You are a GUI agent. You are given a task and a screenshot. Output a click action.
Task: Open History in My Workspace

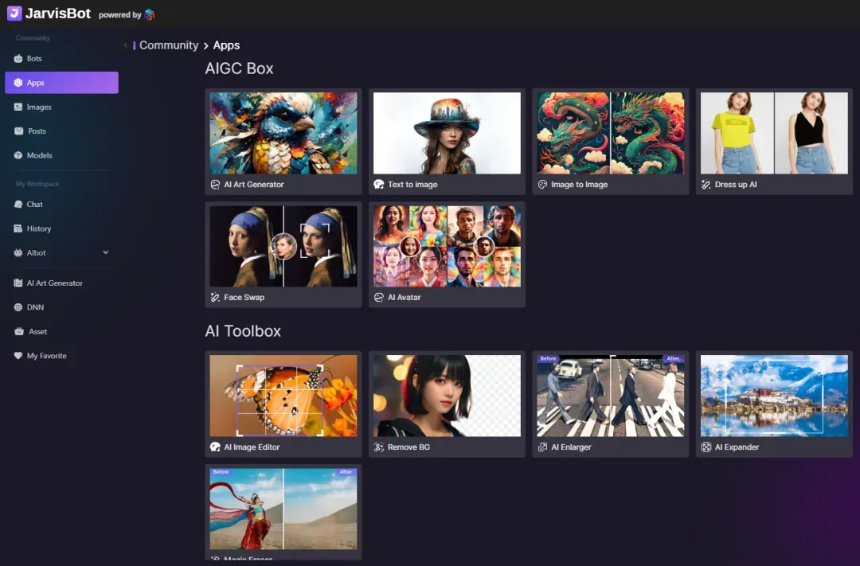click(61, 228)
